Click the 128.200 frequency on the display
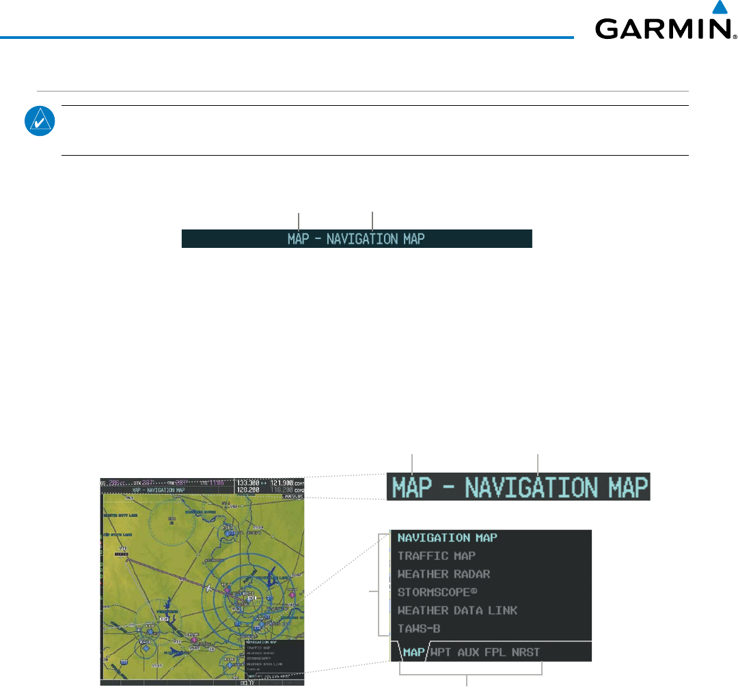 [x=248, y=490]
